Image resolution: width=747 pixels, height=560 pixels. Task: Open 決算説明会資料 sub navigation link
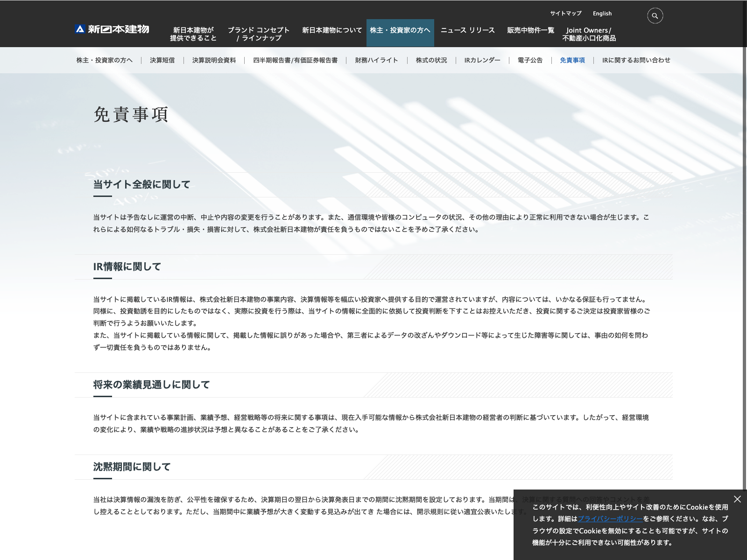(x=214, y=60)
